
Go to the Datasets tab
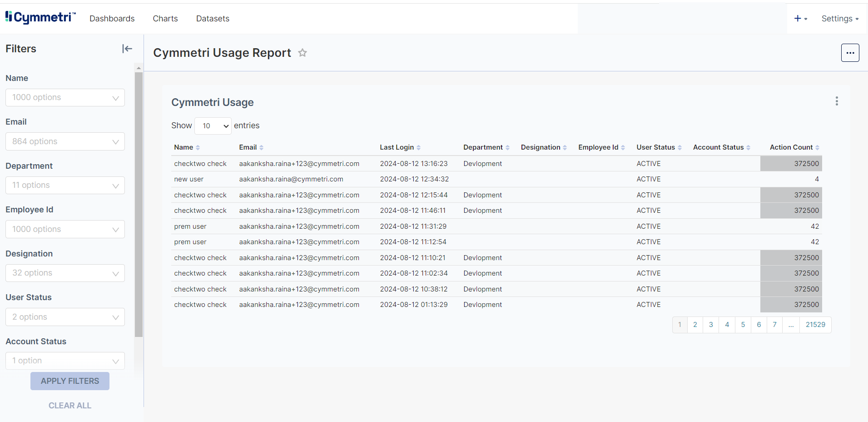(x=213, y=19)
